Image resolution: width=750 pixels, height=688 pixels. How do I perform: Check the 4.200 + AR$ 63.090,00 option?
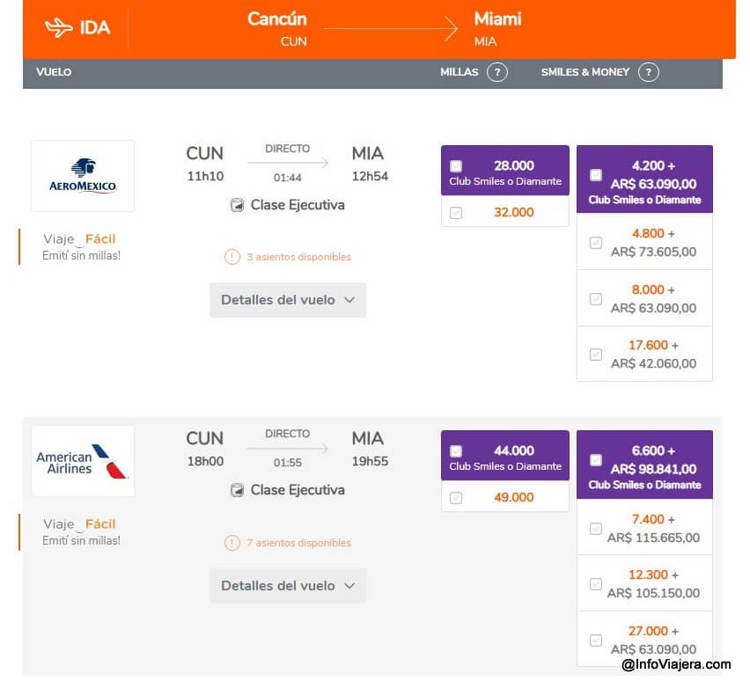[596, 175]
